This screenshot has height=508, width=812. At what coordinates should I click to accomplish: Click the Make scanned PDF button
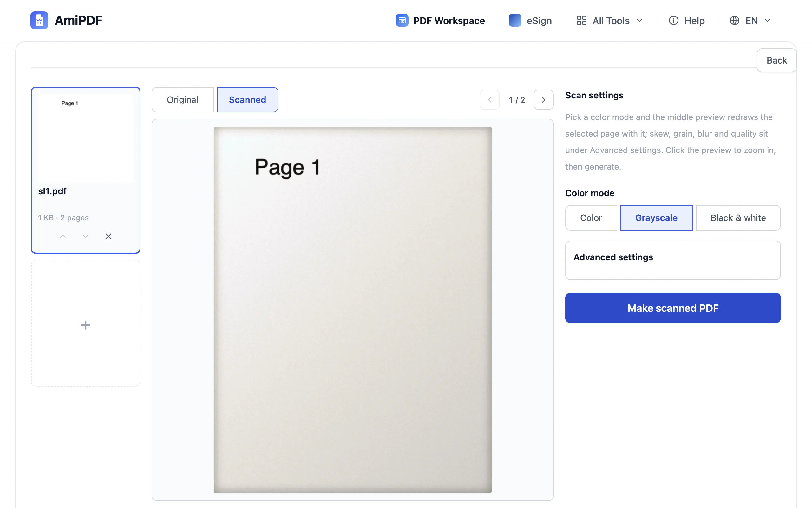[673, 308]
